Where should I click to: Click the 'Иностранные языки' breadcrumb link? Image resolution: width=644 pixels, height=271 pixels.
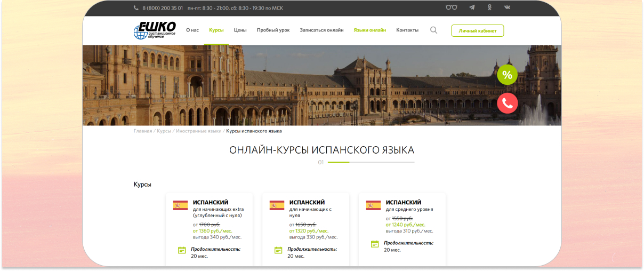198,131
